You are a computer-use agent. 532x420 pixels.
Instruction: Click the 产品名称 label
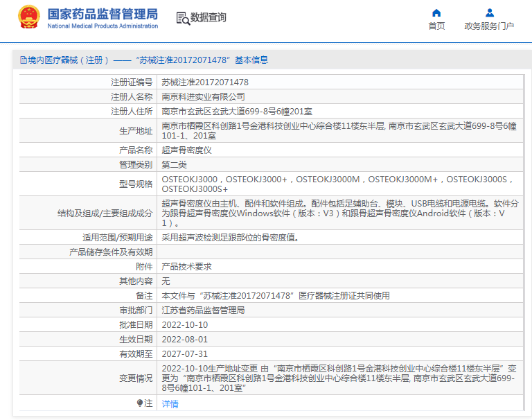tap(136, 150)
